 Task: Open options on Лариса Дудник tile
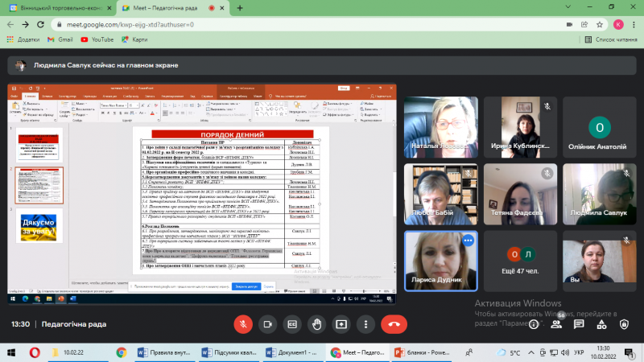468,241
